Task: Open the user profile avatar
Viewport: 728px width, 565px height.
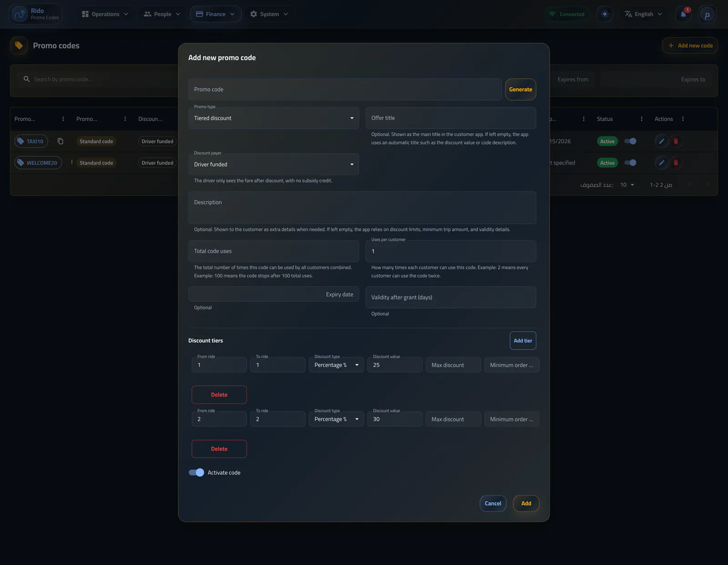Action: coord(707,15)
